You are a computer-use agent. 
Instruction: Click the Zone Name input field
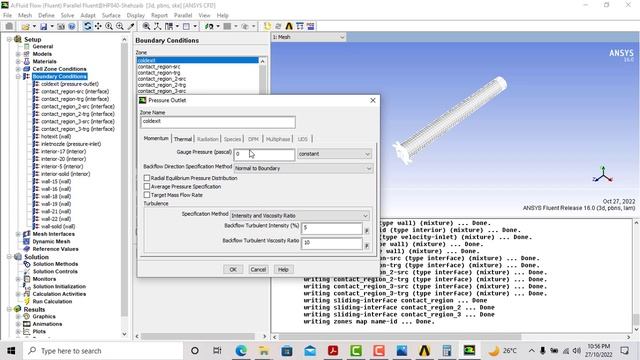pyautogui.click(x=218, y=122)
